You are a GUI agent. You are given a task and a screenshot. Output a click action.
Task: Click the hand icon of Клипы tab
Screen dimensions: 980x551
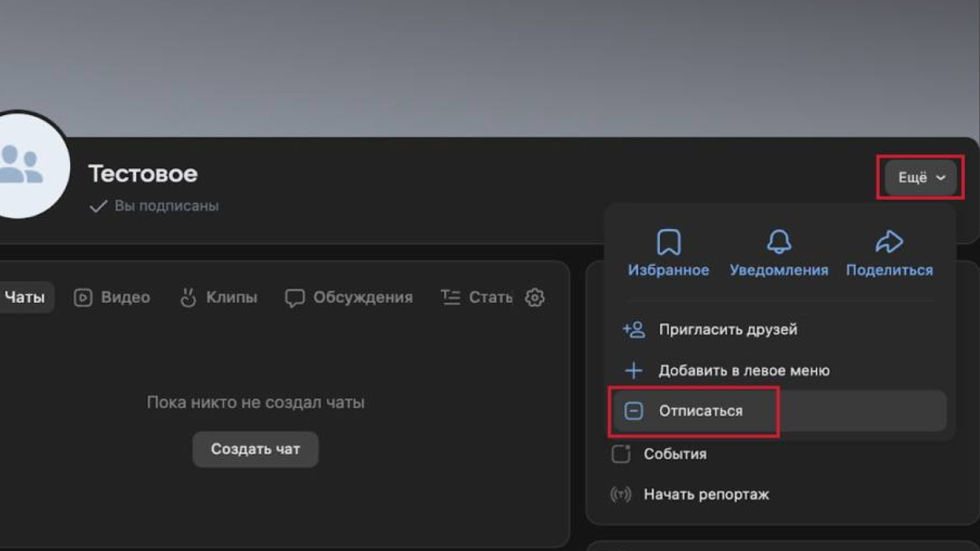[x=188, y=297]
